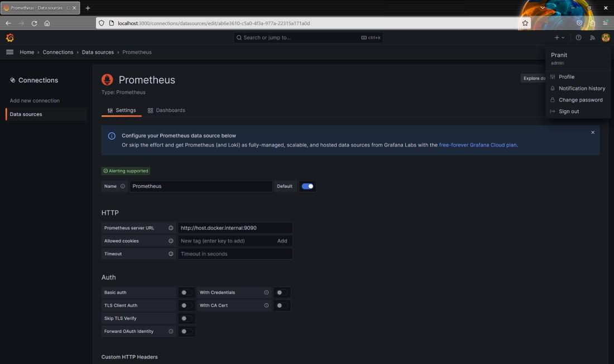Screen dimensions: 614x364
Task: Enable With CA Cert toggle
Action: [282, 305]
